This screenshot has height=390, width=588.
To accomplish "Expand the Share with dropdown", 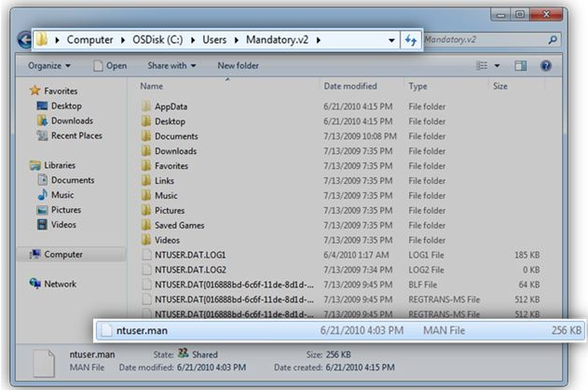I will click(x=172, y=66).
